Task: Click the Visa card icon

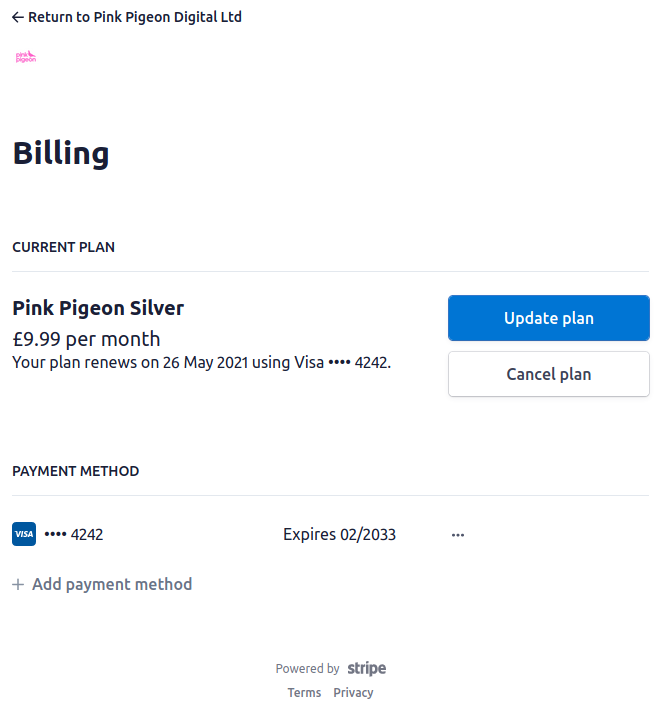Action: 24,534
